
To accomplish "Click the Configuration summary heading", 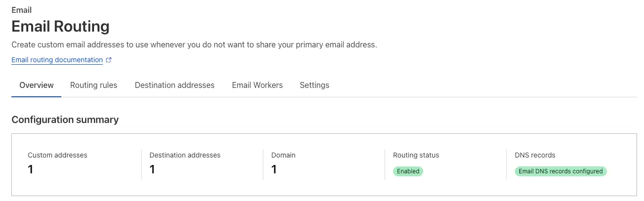I will tap(65, 120).
